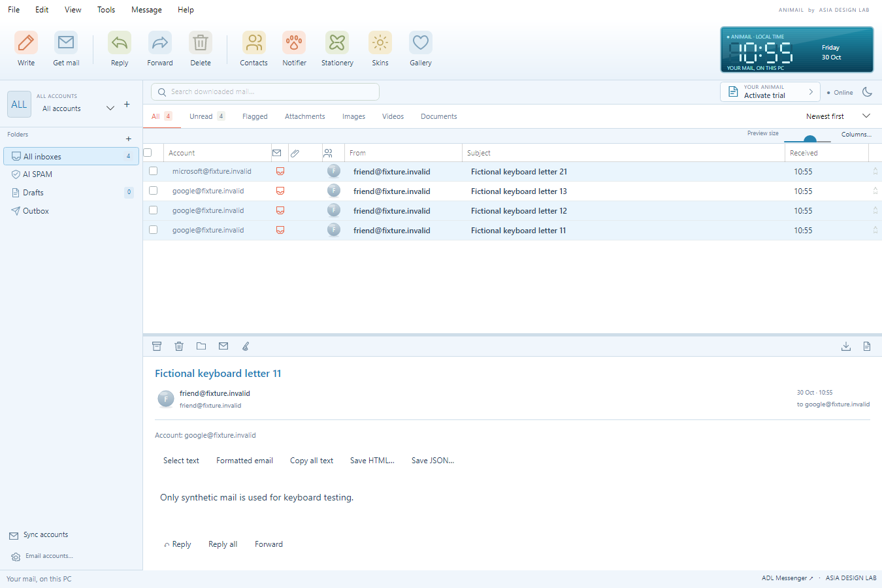Switch to the Attachments tab
Viewport: 882px width, 588px height.
point(304,116)
